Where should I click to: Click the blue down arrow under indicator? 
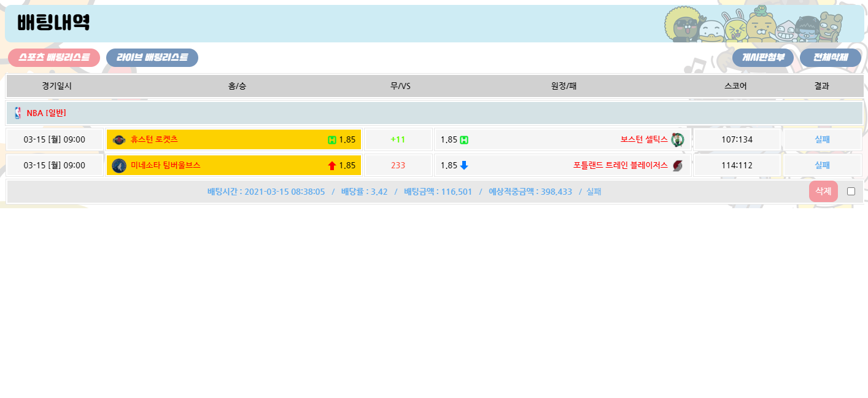pos(464,165)
